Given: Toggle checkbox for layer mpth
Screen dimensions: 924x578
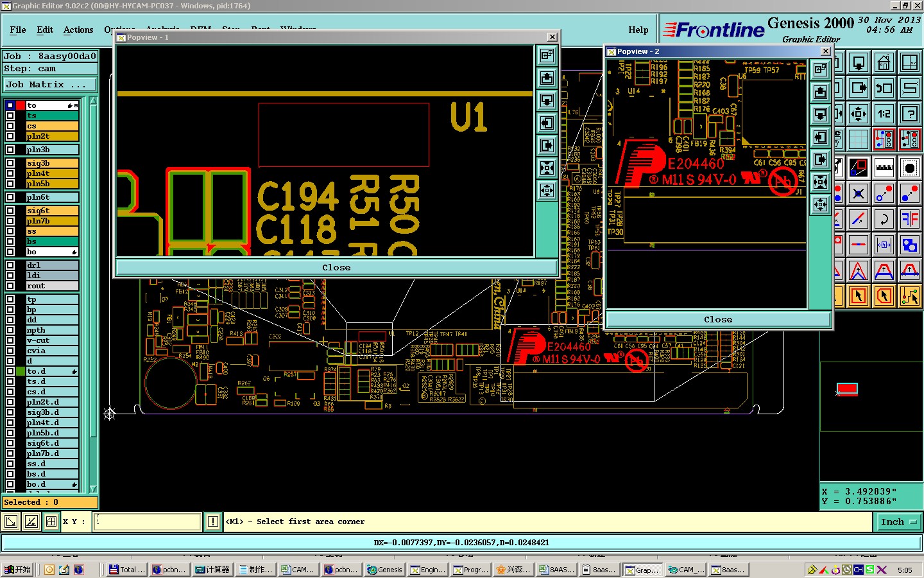Looking at the screenshot, I should click(10, 330).
